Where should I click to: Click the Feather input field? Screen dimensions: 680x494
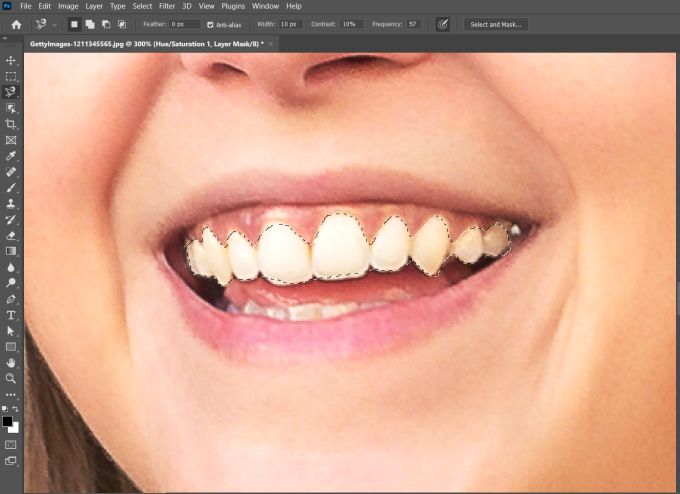point(183,24)
